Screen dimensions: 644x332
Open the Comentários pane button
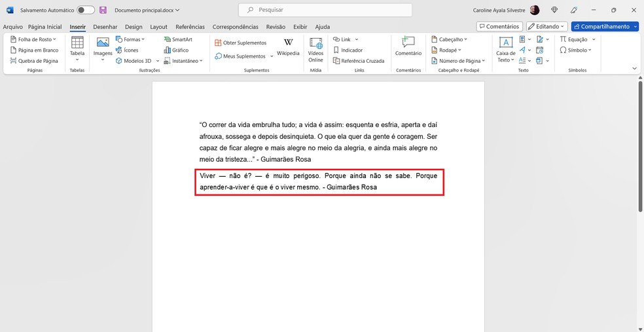(499, 27)
